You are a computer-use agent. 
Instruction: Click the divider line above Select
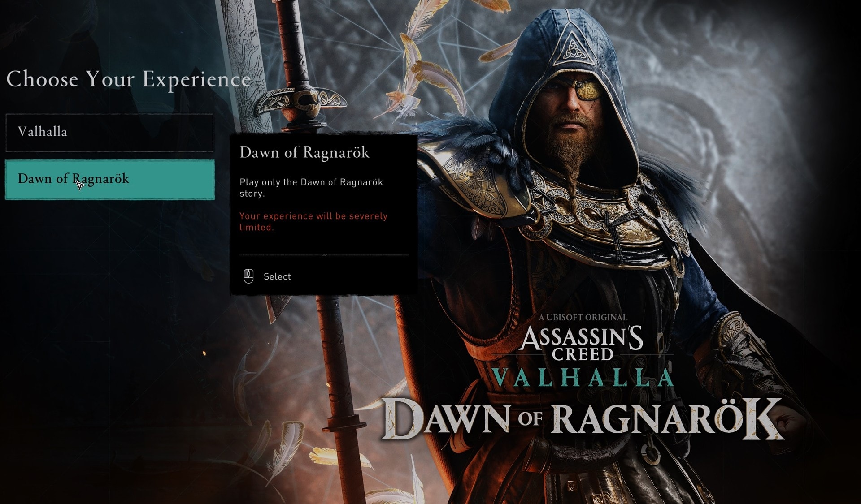click(x=324, y=255)
